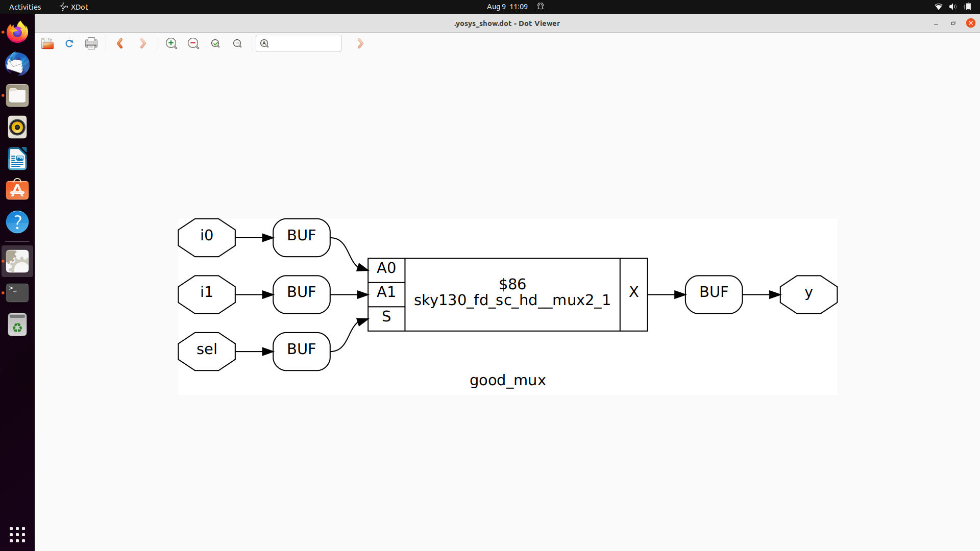Click the BUF node connected to sel
The width and height of the screenshot is (980, 551).
301,350
